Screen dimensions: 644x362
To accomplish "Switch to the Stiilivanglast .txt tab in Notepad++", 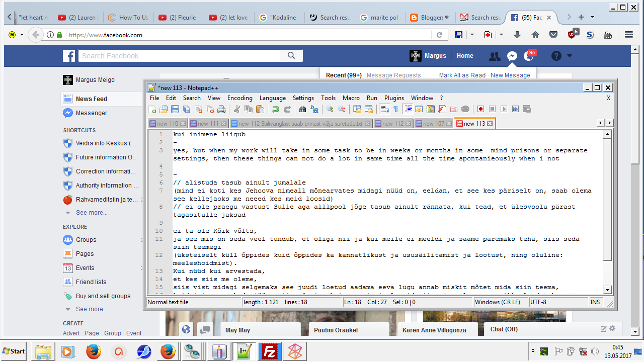I will (300, 124).
